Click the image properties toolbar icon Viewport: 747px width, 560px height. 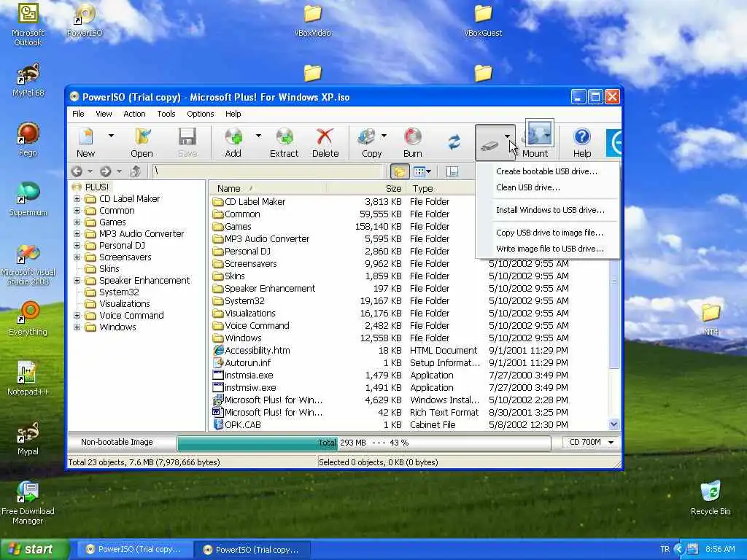pyautogui.click(x=452, y=171)
